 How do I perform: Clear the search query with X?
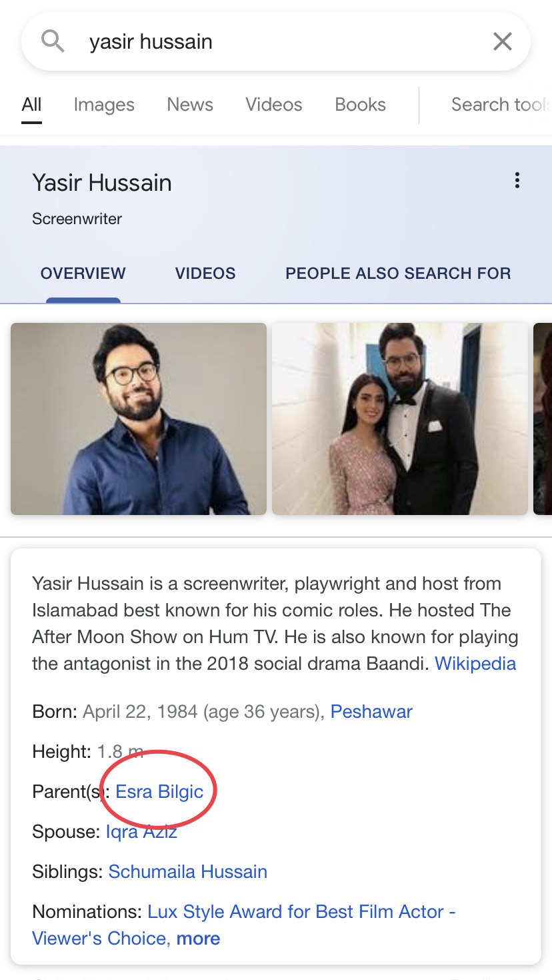pyautogui.click(x=502, y=41)
